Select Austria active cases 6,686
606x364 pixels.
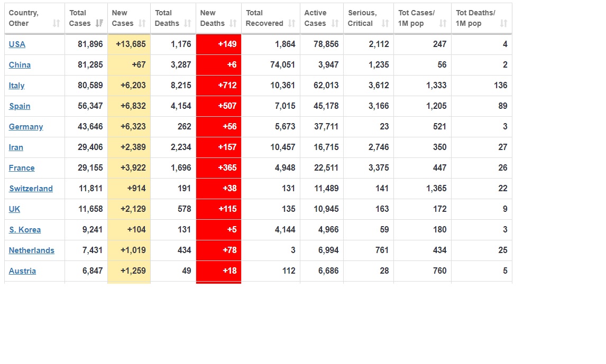[x=328, y=270]
